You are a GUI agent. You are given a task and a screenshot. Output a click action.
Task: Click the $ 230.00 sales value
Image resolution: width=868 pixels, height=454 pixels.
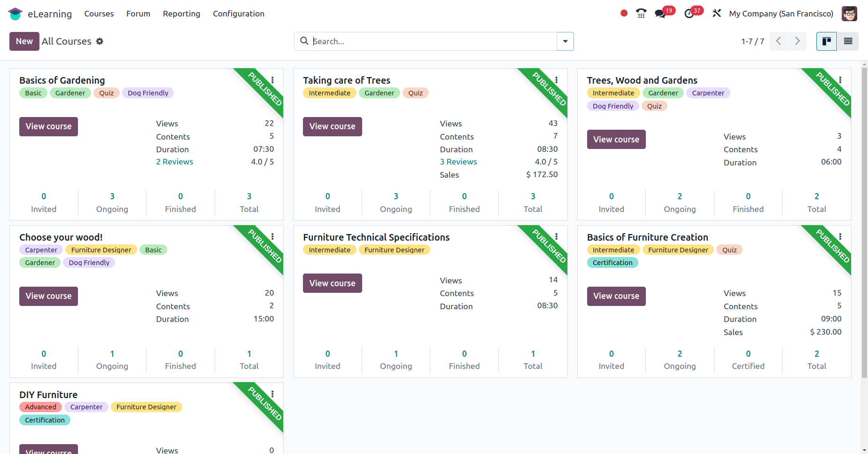click(826, 332)
